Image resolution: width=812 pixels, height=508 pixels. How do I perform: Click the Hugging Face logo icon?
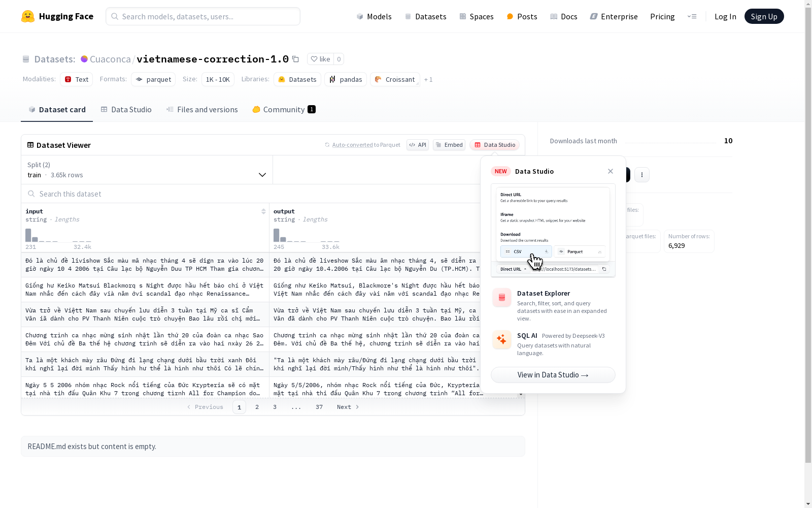28,16
